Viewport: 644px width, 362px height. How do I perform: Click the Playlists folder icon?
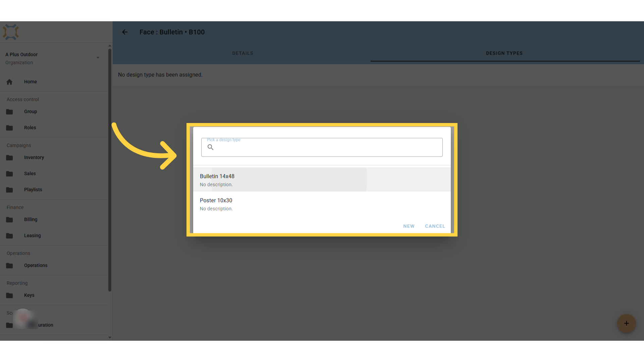point(9,190)
